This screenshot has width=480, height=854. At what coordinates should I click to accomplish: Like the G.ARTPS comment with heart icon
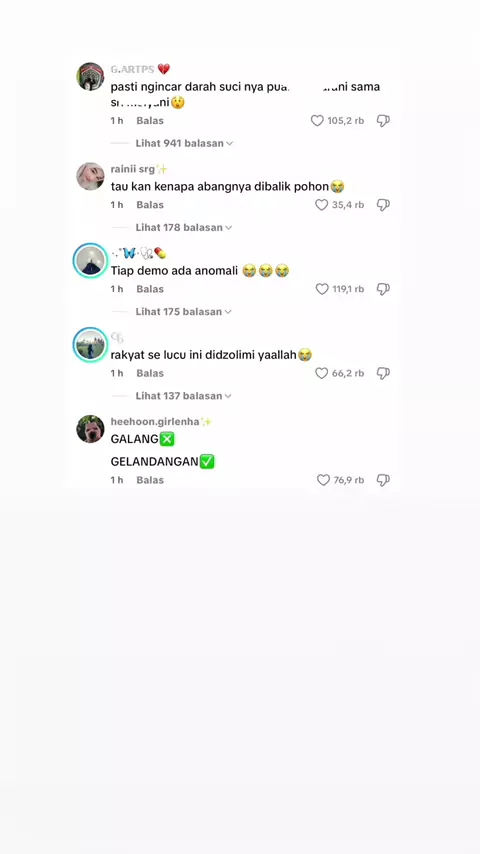pyautogui.click(x=317, y=121)
